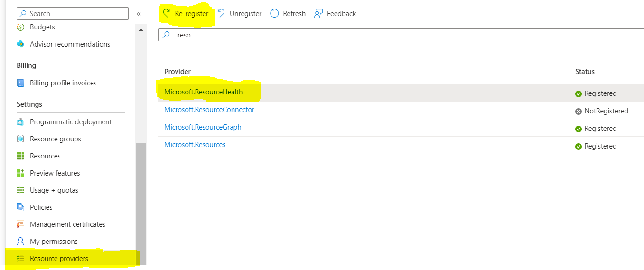Click the Advisor recommendations cloud icon
Viewport: 644px width, 270px height.
(x=20, y=44)
